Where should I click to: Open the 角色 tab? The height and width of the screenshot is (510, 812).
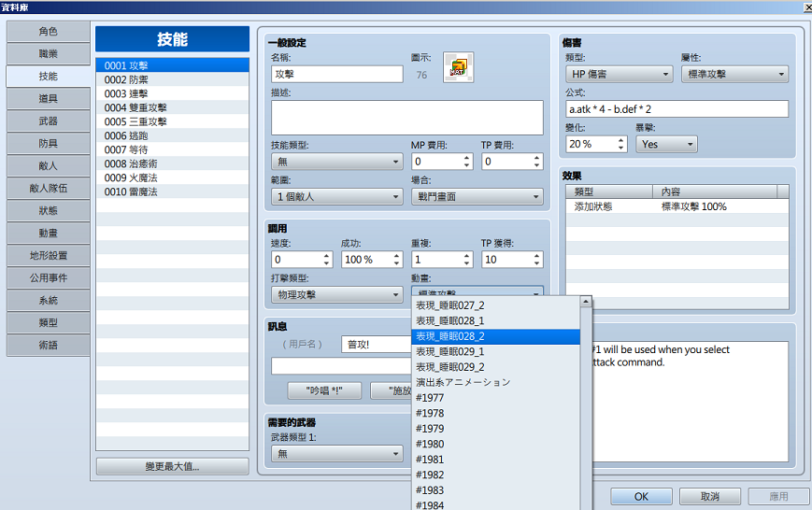point(49,32)
